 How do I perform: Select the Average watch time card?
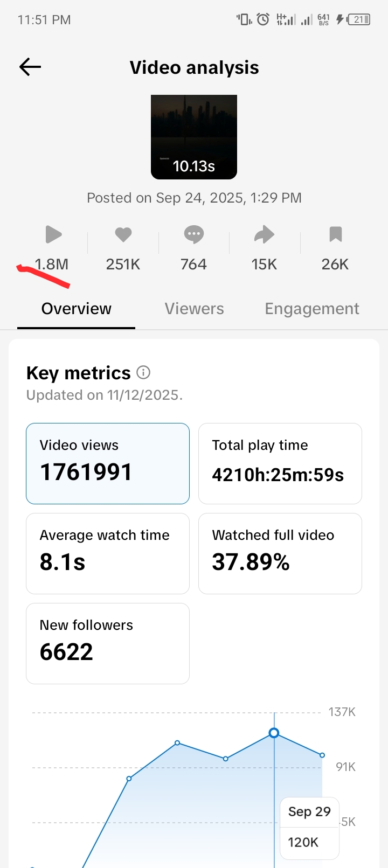pyautogui.click(x=108, y=553)
